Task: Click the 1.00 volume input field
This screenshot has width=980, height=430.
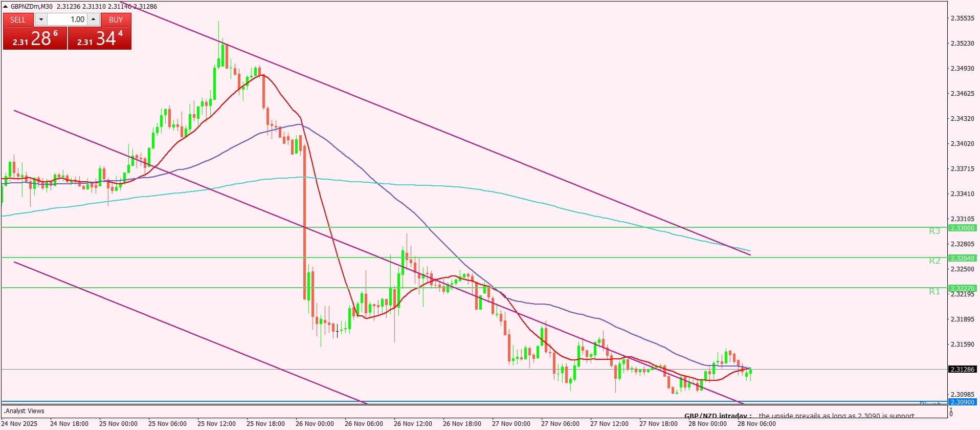Action: coord(68,19)
